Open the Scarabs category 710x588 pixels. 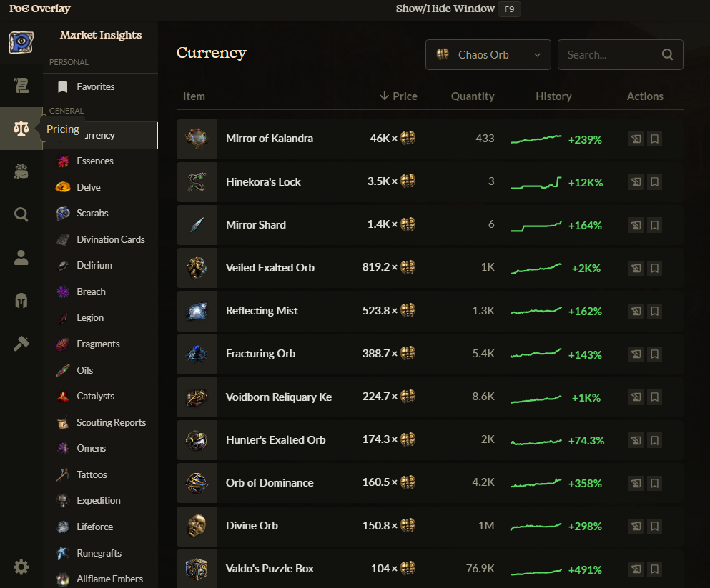(92, 213)
